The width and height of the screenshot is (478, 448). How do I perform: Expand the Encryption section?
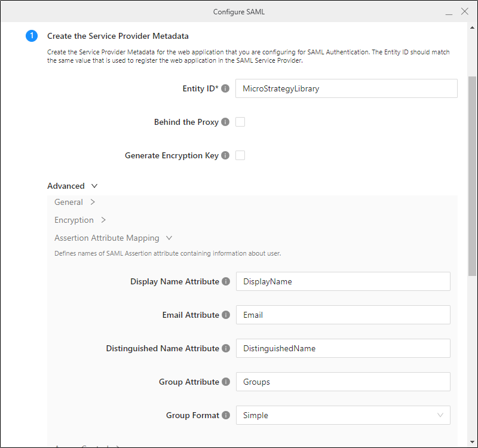[x=80, y=220]
